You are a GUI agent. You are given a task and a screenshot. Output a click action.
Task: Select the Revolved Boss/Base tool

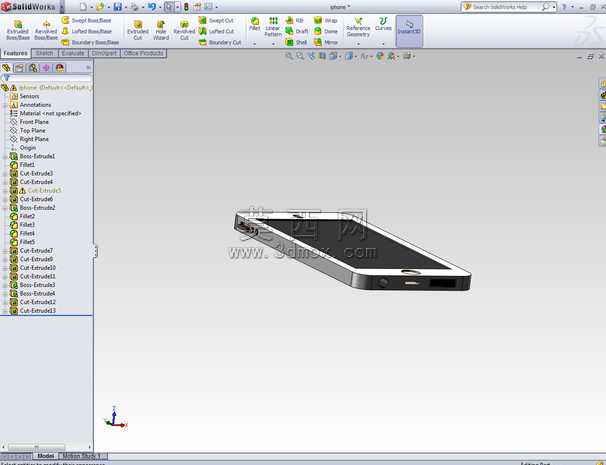[x=46, y=30]
